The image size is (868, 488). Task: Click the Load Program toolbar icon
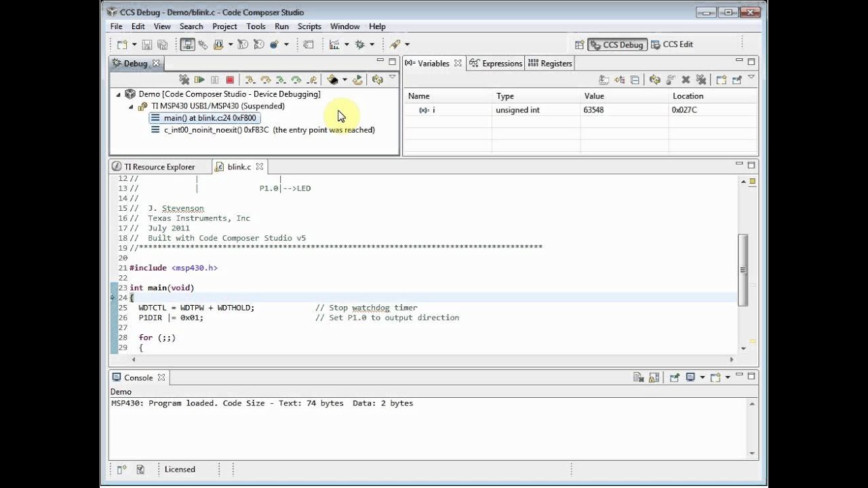[x=219, y=45]
